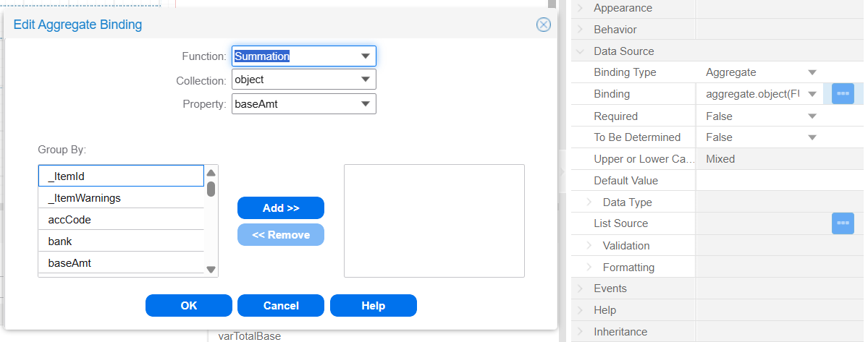This screenshot has width=868, height=342.
Task: Click the Upper or Lower Case value Mixed
Action: point(720,159)
